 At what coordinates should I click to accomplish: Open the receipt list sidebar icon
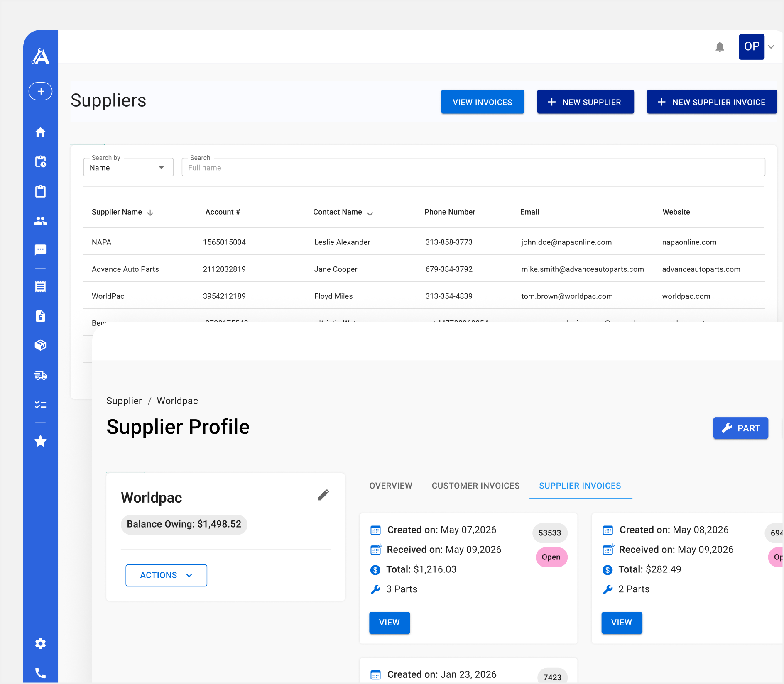pos(40,287)
